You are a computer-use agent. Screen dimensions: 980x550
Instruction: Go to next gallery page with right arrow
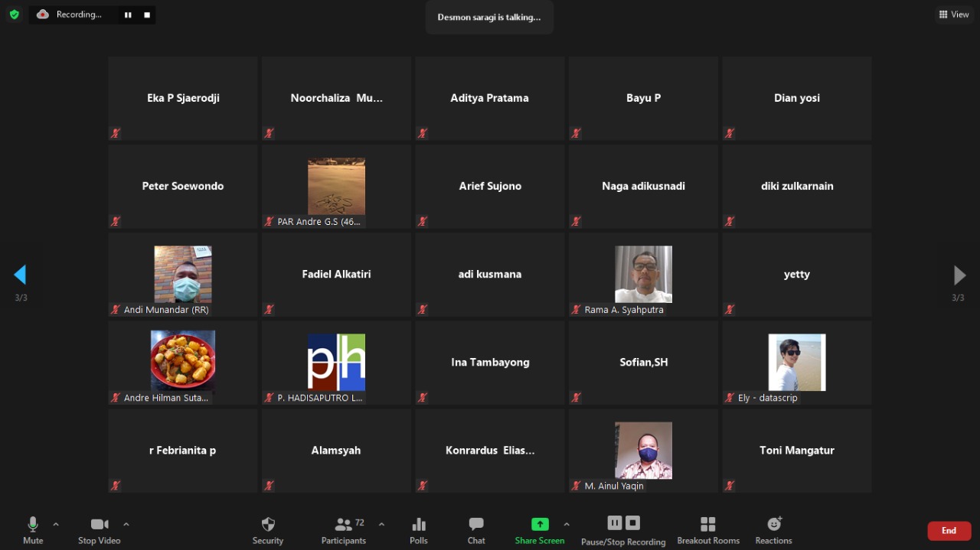click(x=959, y=275)
